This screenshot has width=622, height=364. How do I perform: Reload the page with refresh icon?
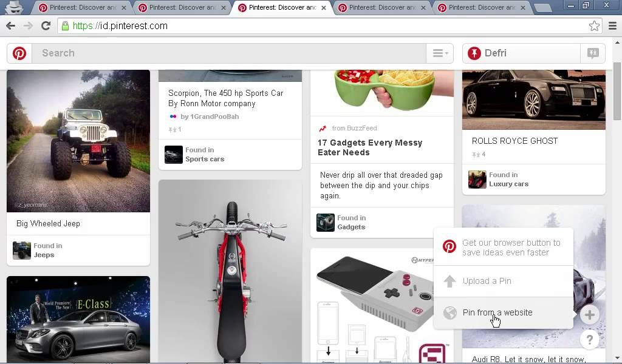(46, 25)
